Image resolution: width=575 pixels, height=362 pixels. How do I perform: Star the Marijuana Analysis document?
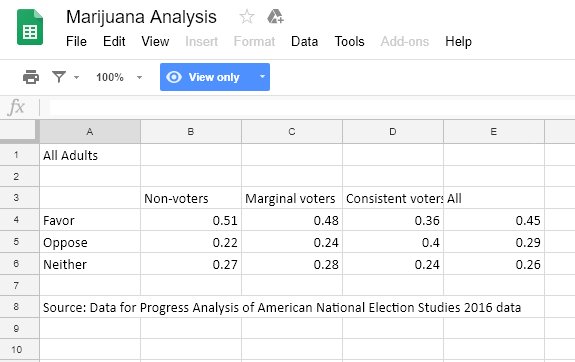tap(247, 17)
